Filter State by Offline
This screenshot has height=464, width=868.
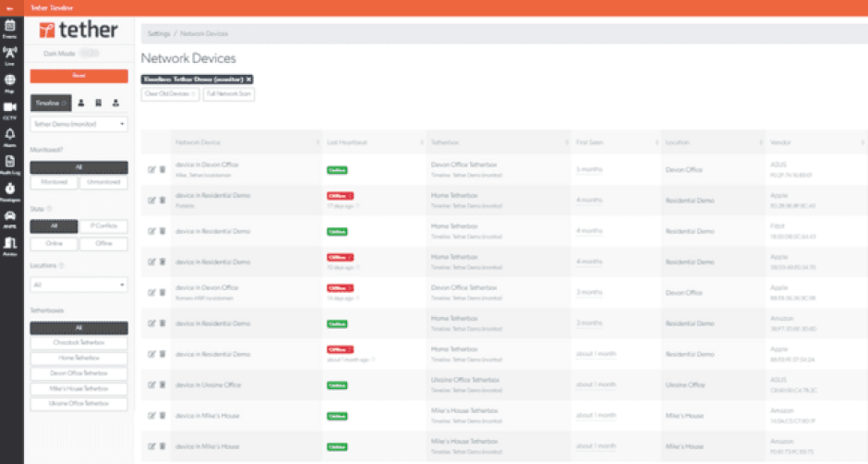pos(103,243)
